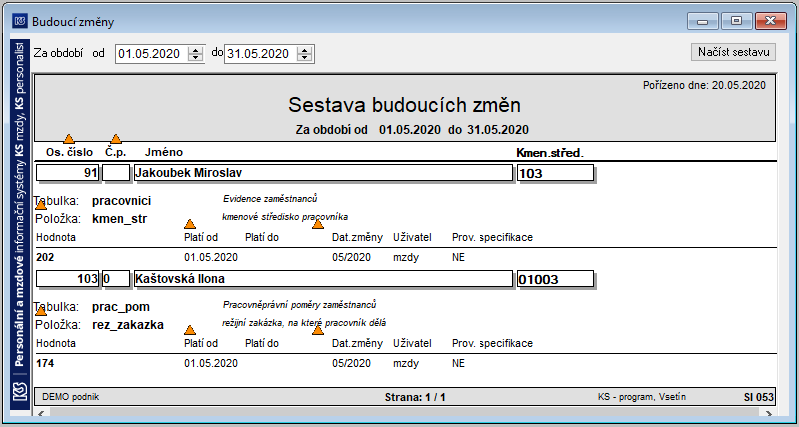
Task: Click the Č.p. value 0 for Kaštovská
Action: [x=116, y=279]
